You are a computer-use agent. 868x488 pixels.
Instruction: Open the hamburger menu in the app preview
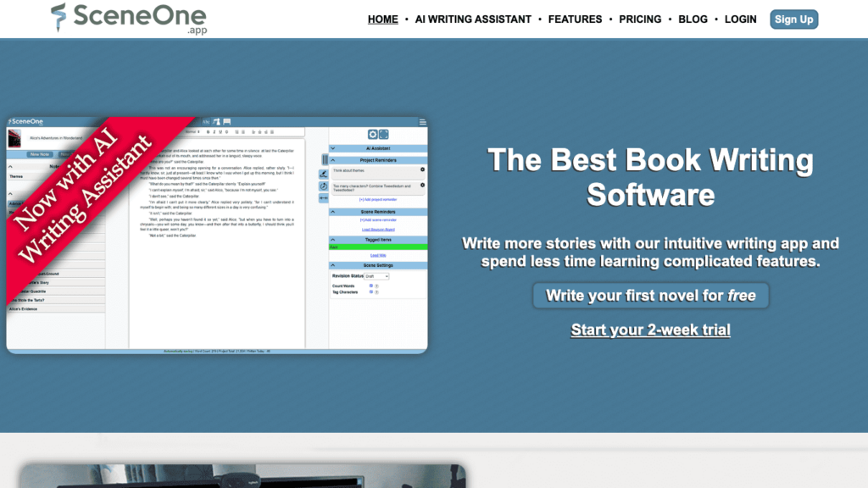point(422,122)
